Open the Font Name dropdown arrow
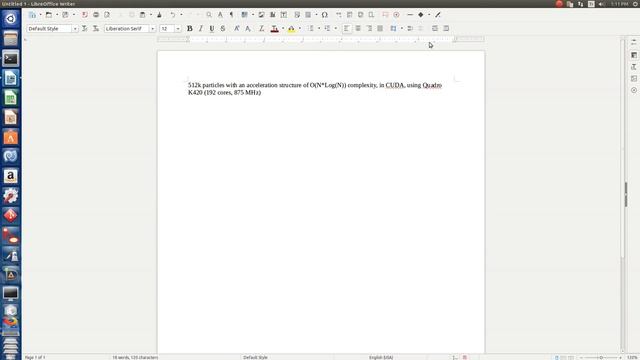The width and height of the screenshot is (640, 360). [153, 29]
